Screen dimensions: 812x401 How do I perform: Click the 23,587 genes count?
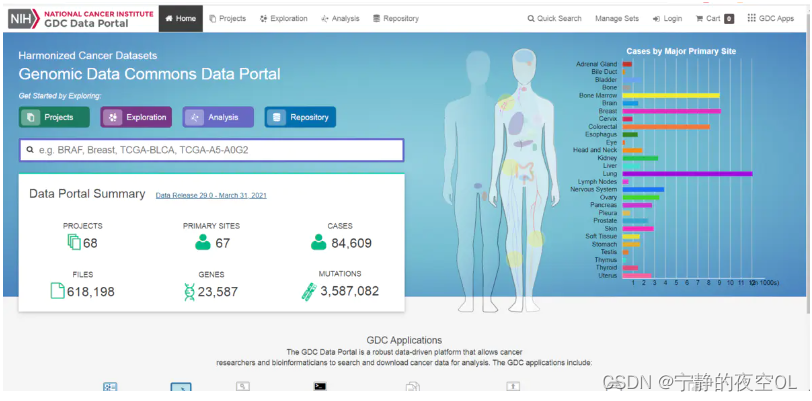coord(218,292)
